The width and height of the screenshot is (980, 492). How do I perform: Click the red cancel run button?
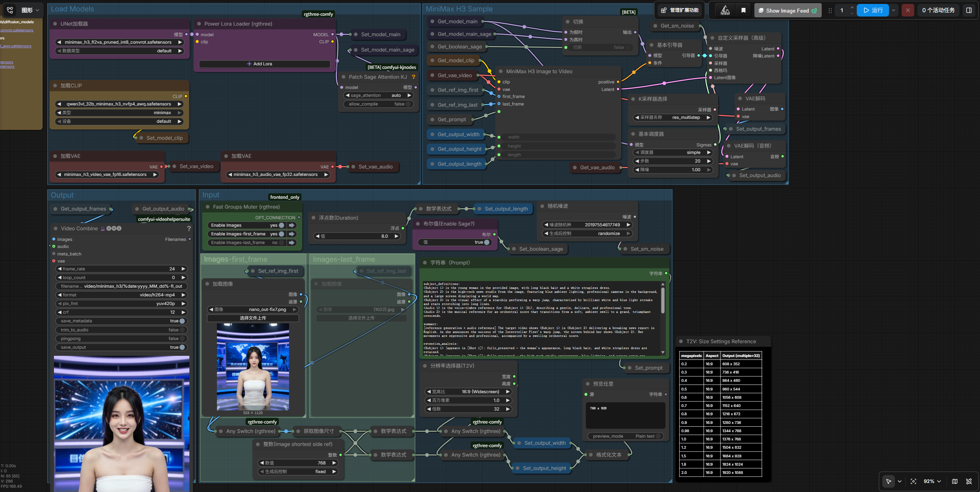coord(908,10)
